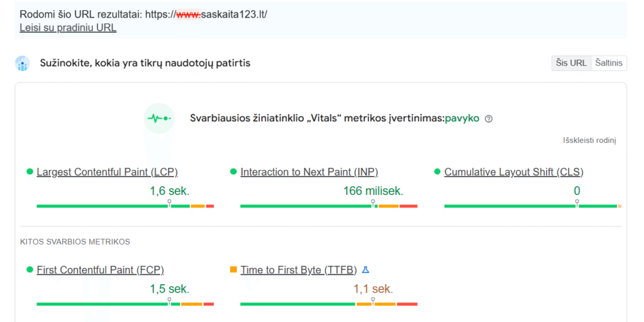
Task: Click the orange square beside TTFB
Action: (x=233, y=269)
